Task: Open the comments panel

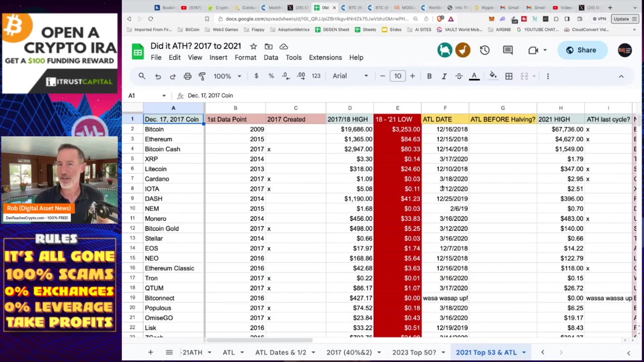Action: coord(508,50)
